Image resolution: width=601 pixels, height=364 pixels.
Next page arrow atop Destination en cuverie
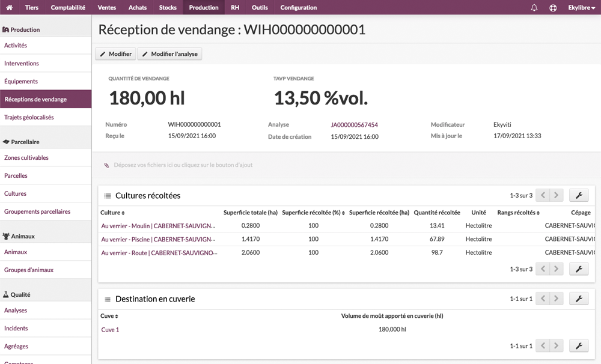coord(557,299)
